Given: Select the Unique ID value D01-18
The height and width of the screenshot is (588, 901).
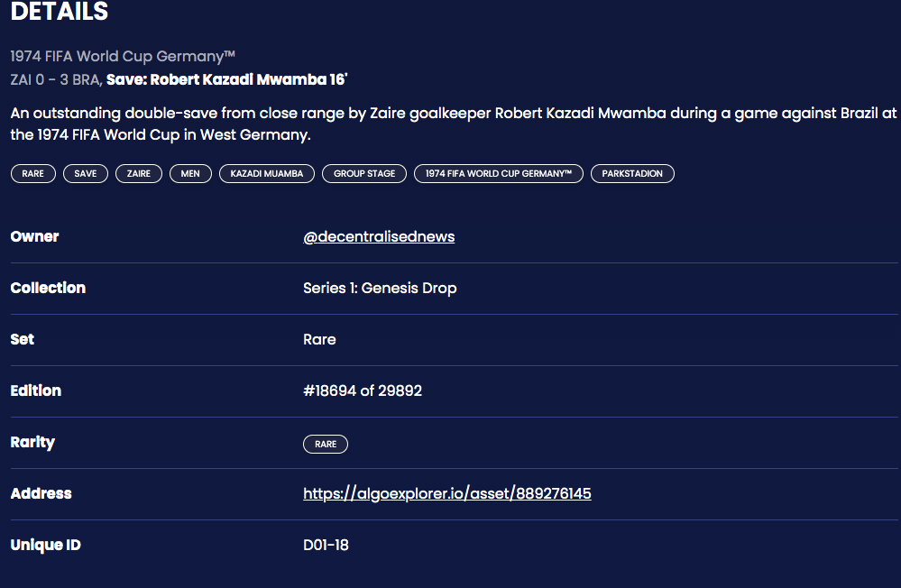Looking at the screenshot, I should pos(326,545).
